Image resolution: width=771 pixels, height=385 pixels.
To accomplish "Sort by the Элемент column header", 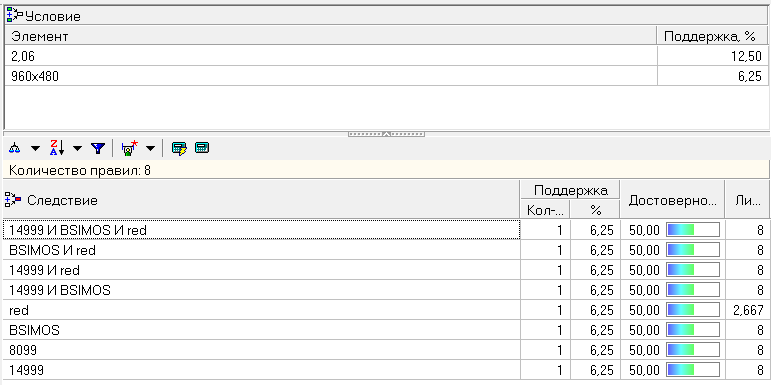I will tap(330, 36).
